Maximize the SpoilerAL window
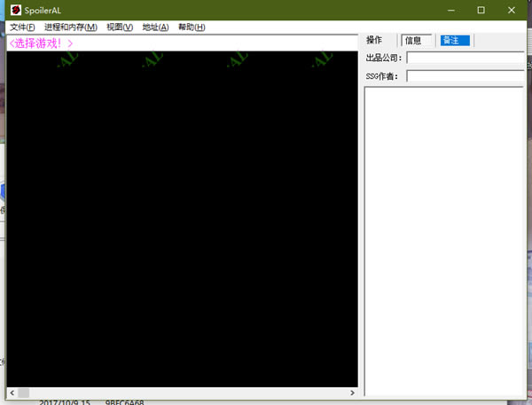Viewport: 532px width, 405px height. click(x=481, y=10)
